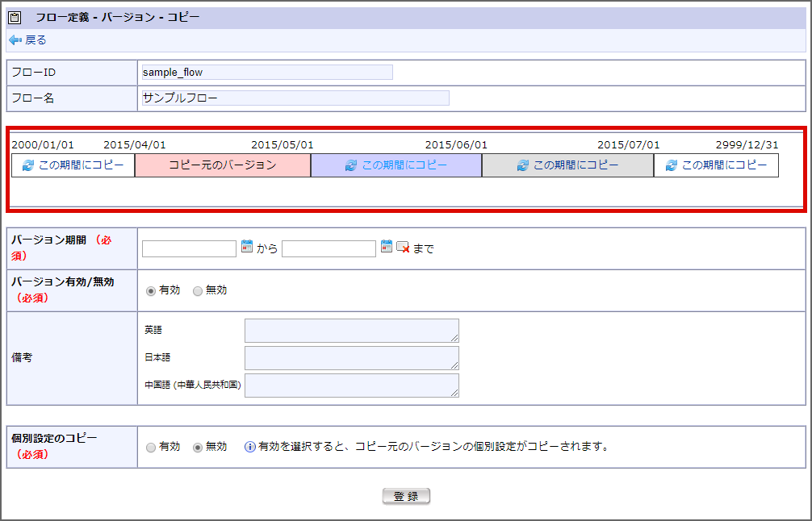Screen dimensions: 812x521
Task: Click この期間にコピー link in the gray period
Action: pos(576,165)
